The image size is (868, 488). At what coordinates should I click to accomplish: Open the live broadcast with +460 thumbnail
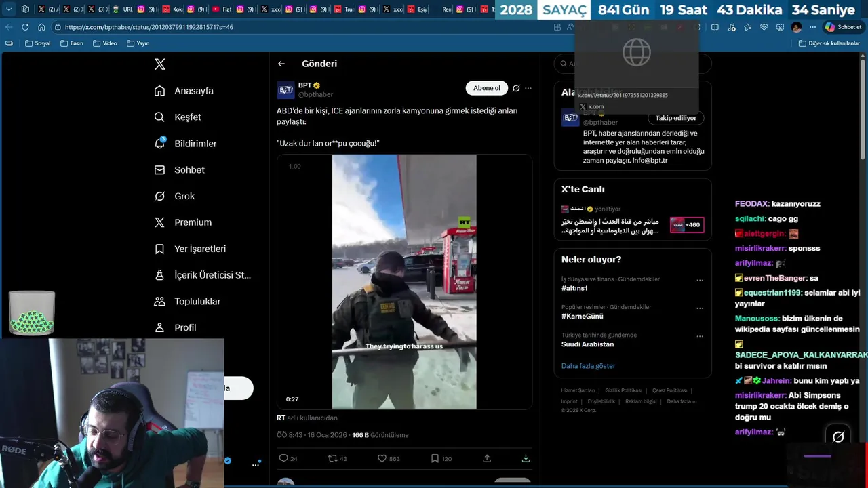(x=687, y=225)
